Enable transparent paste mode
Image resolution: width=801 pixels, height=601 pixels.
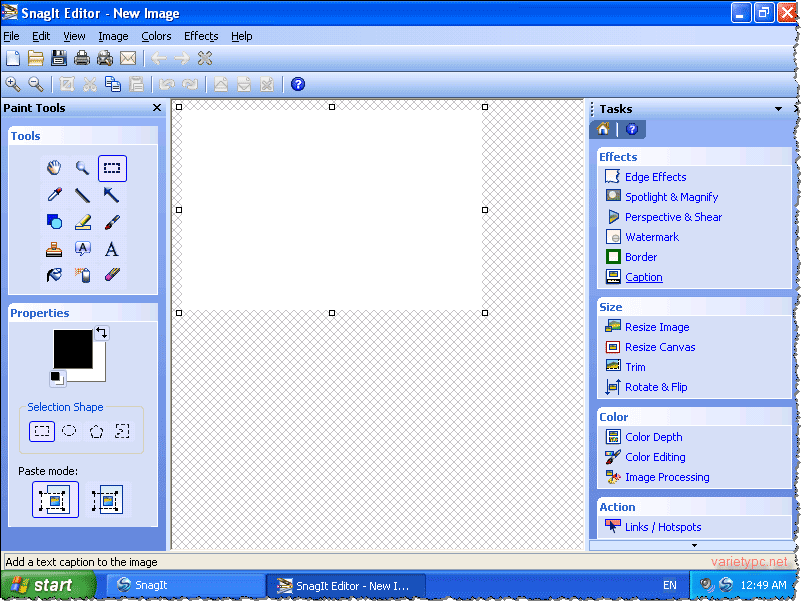pyautogui.click(x=107, y=499)
